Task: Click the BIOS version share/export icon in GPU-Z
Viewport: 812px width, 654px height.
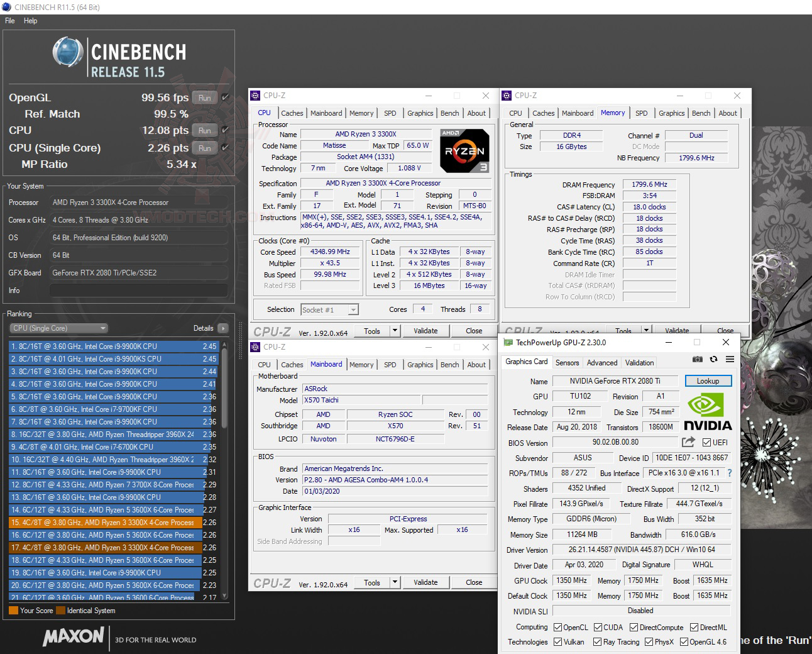Action: 688,442
